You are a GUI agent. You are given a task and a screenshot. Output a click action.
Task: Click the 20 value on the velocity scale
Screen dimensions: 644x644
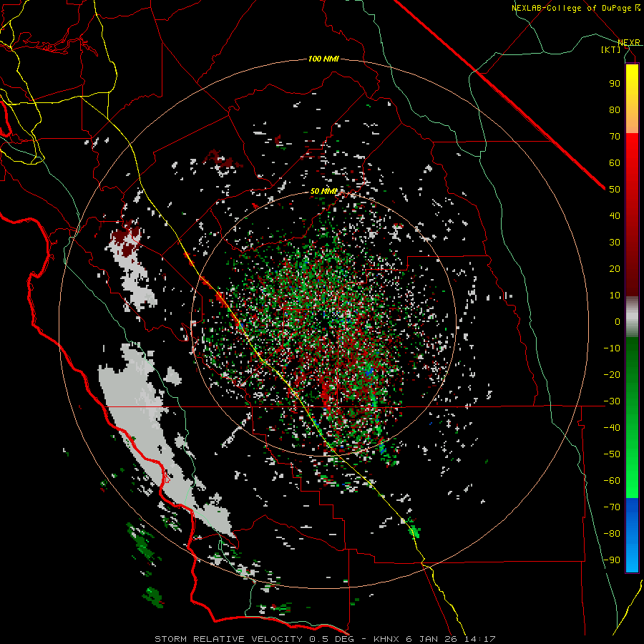(x=615, y=269)
